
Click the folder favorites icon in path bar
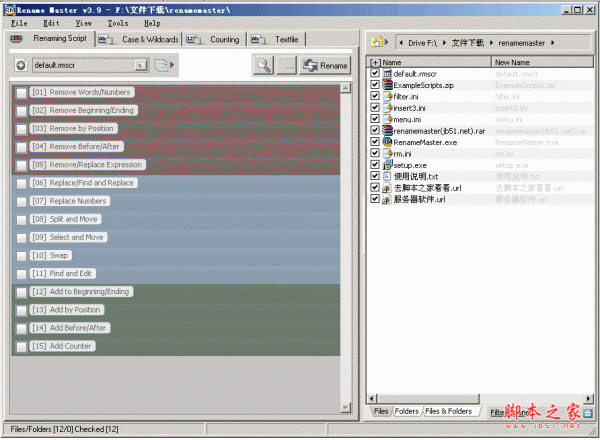[x=377, y=42]
